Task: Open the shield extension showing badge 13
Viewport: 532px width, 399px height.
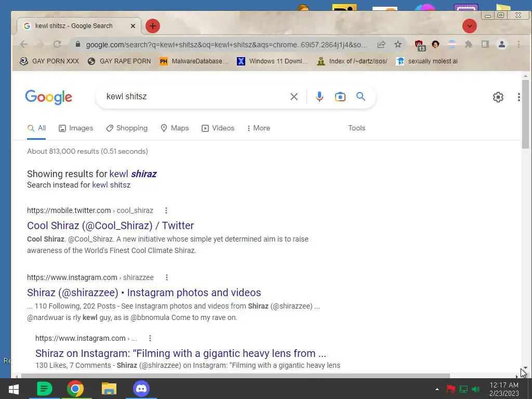Action: [x=420, y=45]
